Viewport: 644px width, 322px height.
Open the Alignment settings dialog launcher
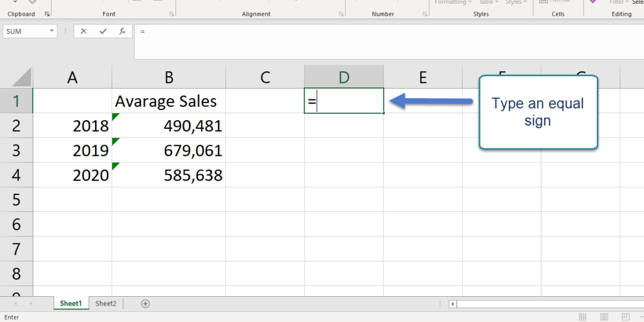[x=341, y=14]
